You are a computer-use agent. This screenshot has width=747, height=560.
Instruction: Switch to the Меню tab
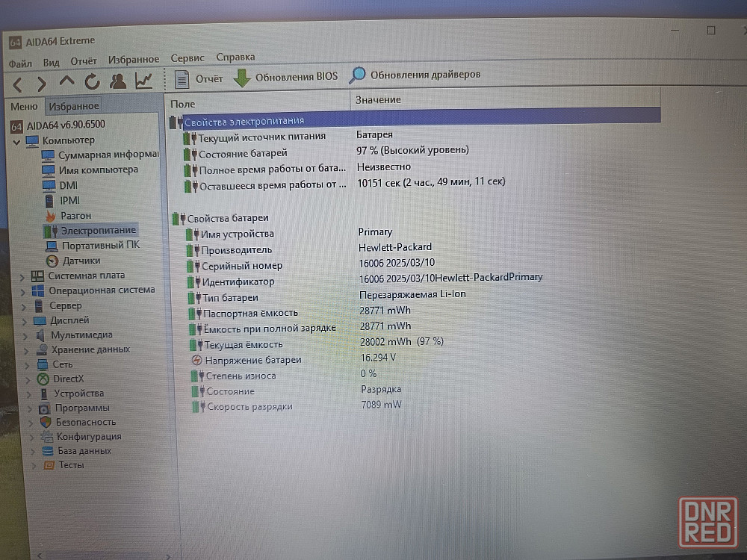24,107
